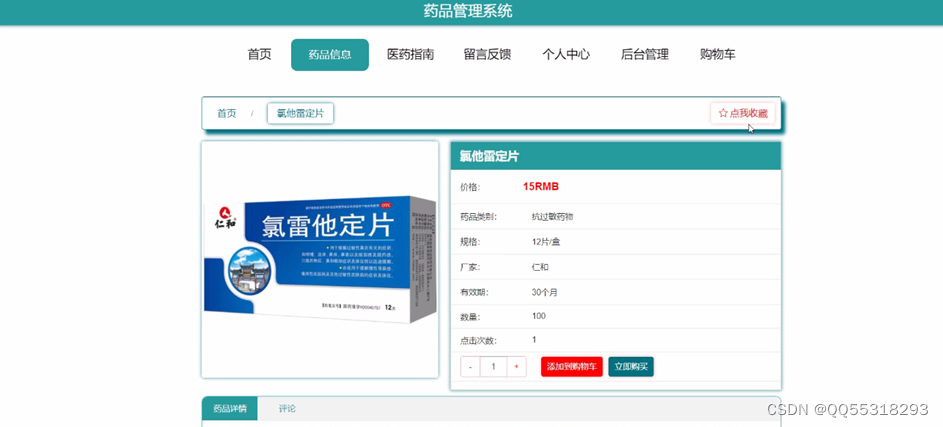Click the 点我收藏 favorite button
The width and height of the screenshot is (943, 427).
tap(743, 113)
